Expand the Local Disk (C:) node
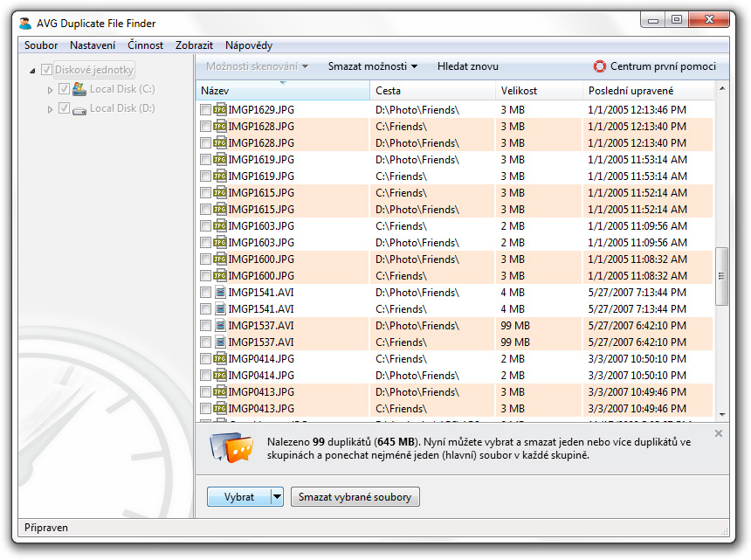Screen dimensions: 751x560 point(50,90)
